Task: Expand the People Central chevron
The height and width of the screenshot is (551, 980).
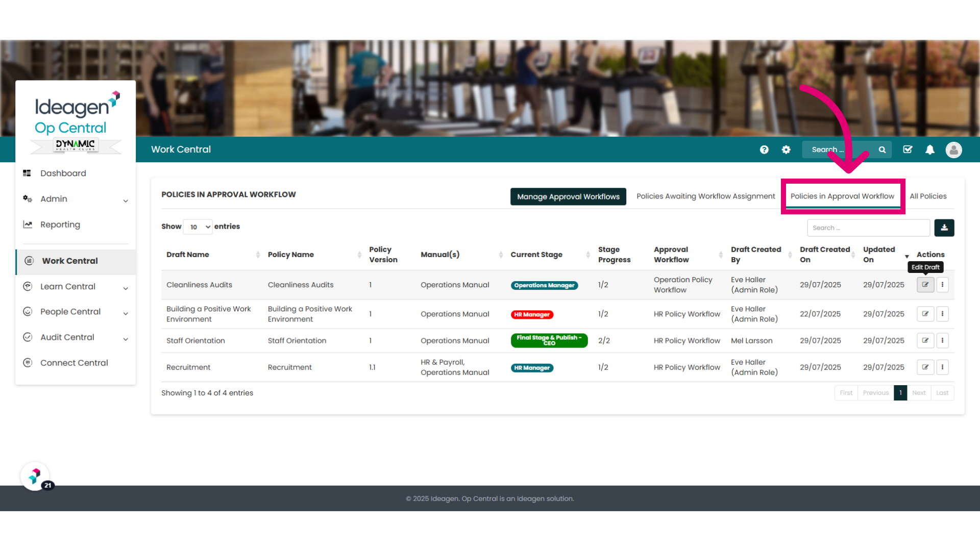Action: tap(126, 313)
